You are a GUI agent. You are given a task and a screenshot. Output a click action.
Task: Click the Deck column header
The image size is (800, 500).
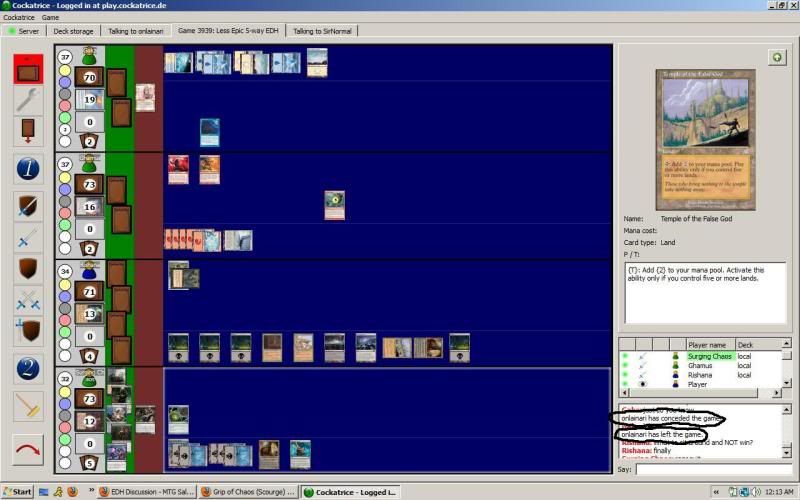click(x=758, y=345)
